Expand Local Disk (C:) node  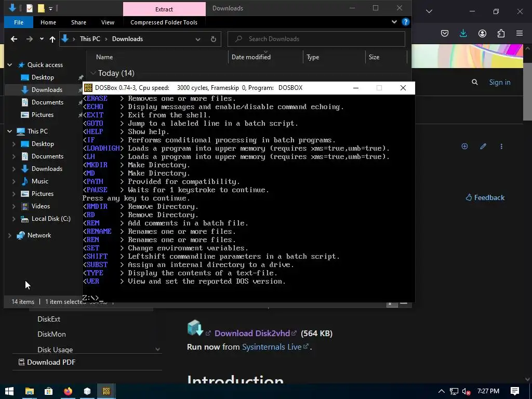point(14,219)
